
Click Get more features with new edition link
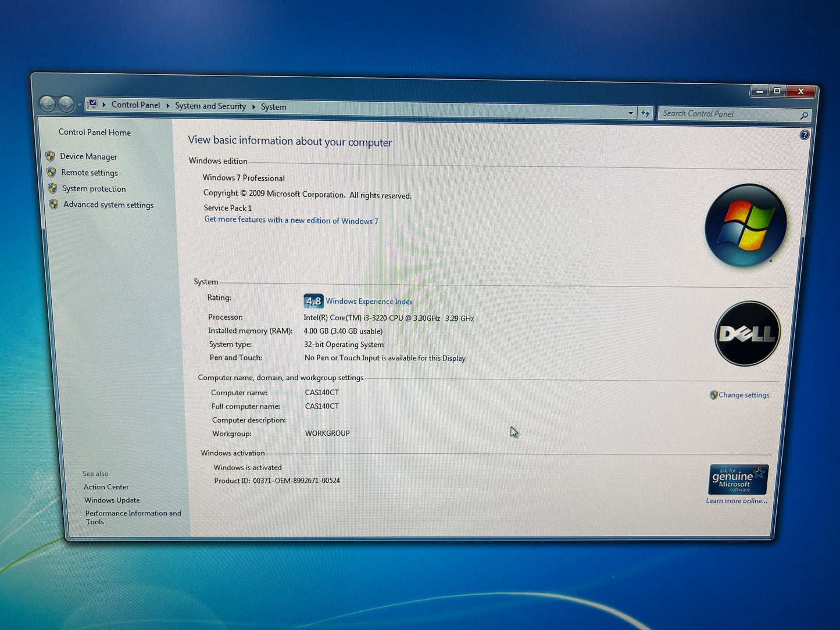[291, 220]
